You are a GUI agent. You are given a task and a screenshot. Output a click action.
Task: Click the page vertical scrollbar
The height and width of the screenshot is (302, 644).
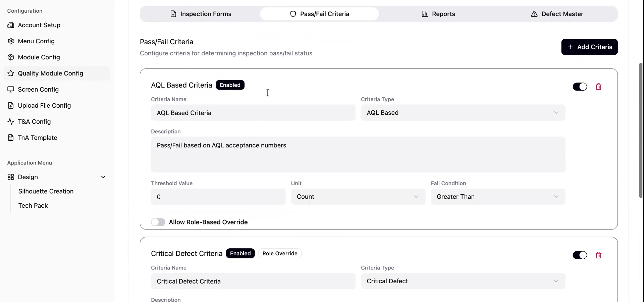pos(641,130)
